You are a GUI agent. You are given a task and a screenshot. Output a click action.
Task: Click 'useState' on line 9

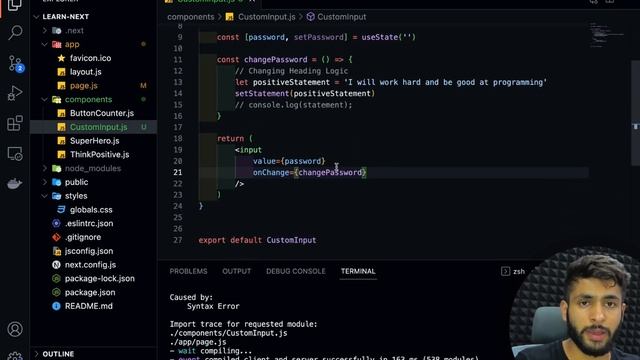coord(380,37)
